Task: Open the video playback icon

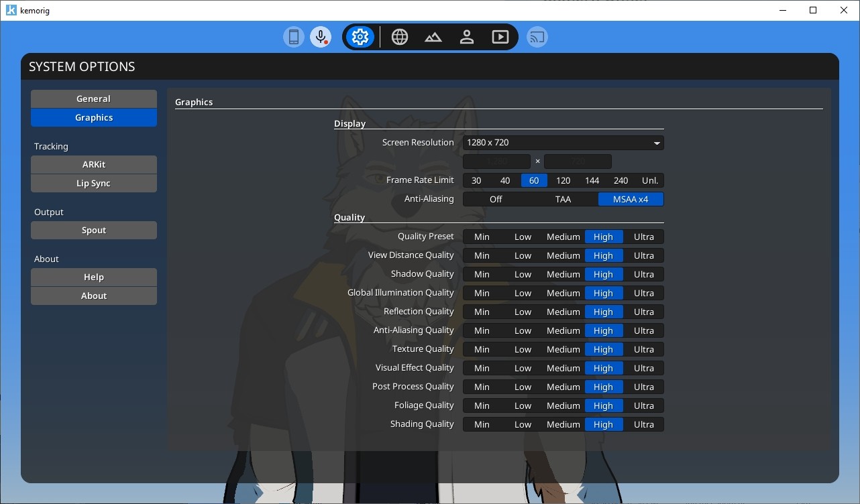Action: (500, 36)
